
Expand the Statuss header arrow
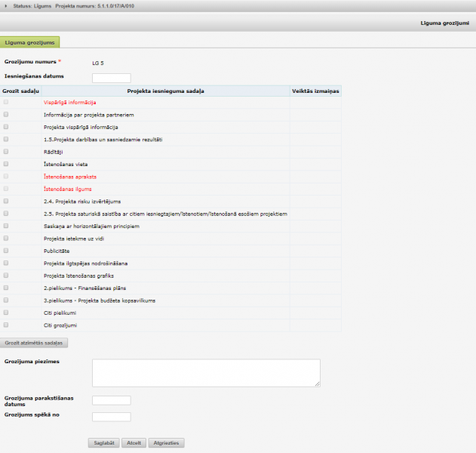coord(6,6)
